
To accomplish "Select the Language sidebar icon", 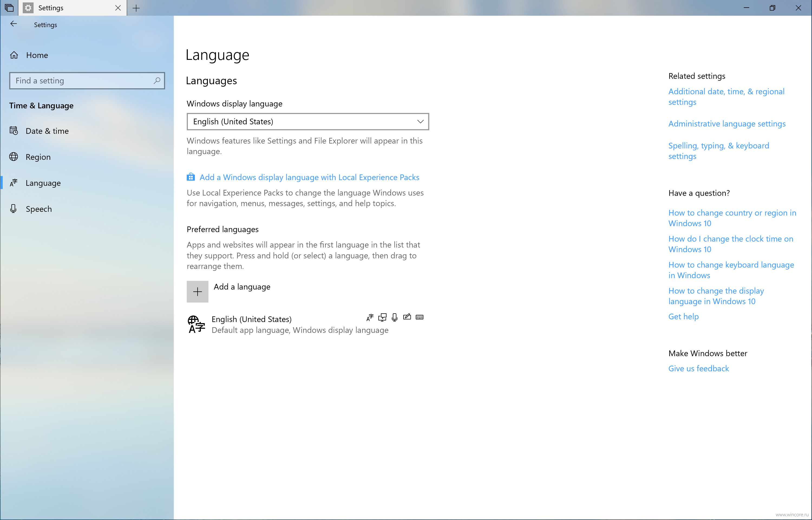I will [14, 183].
